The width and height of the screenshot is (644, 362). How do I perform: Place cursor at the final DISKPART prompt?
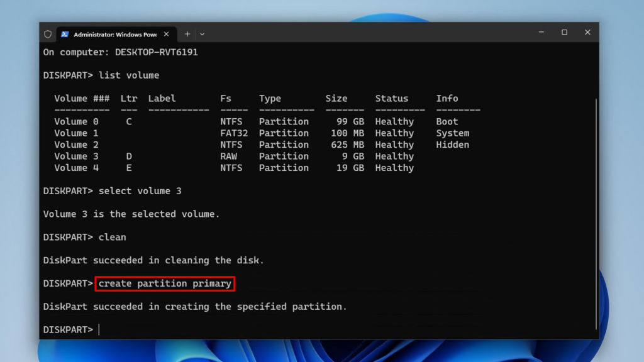[x=99, y=329]
